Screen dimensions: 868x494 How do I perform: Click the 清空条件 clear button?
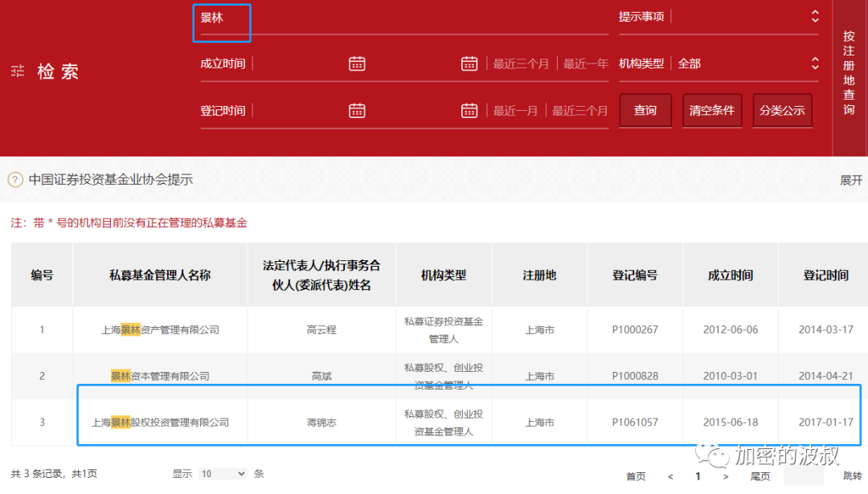pos(712,110)
